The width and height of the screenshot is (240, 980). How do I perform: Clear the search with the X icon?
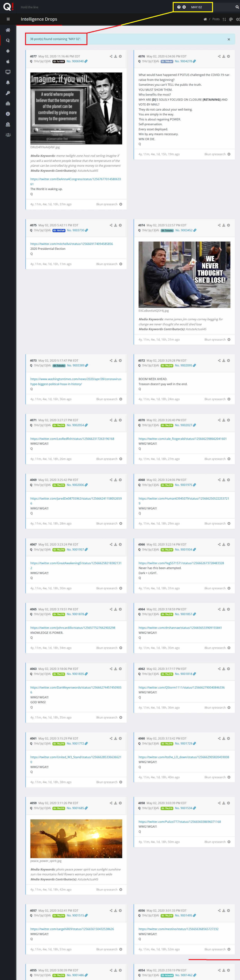click(x=184, y=7)
